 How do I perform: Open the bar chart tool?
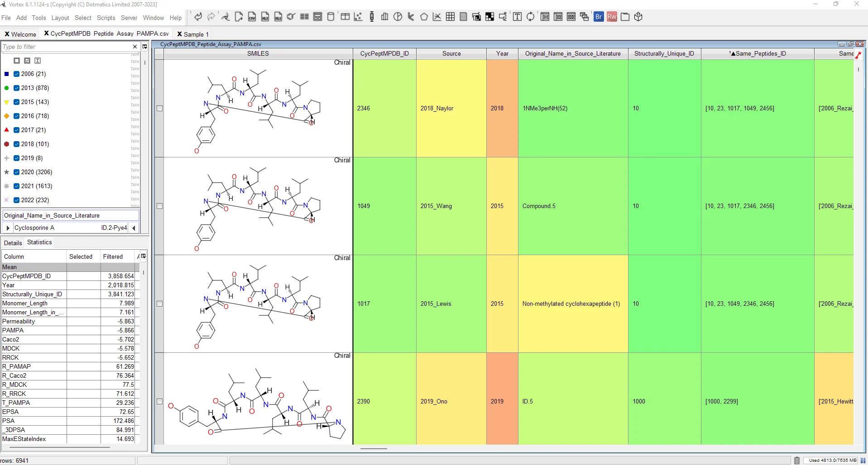coord(384,17)
